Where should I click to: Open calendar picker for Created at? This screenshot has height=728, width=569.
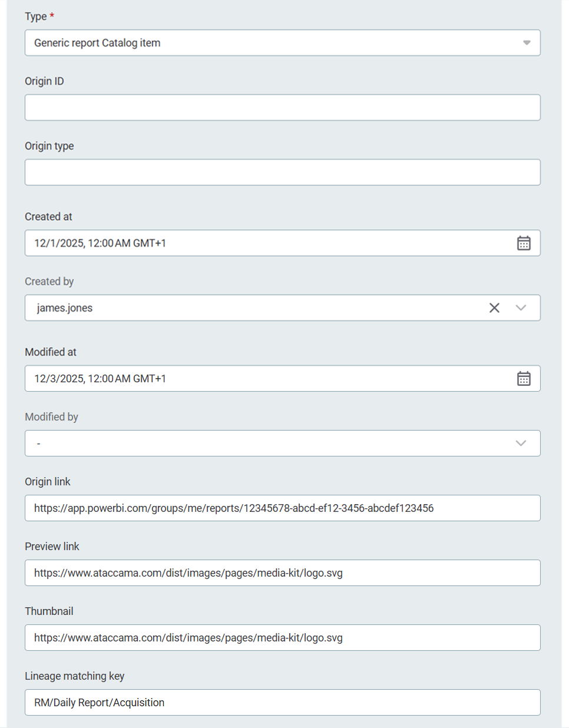pyautogui.click(x=523, y=243)
